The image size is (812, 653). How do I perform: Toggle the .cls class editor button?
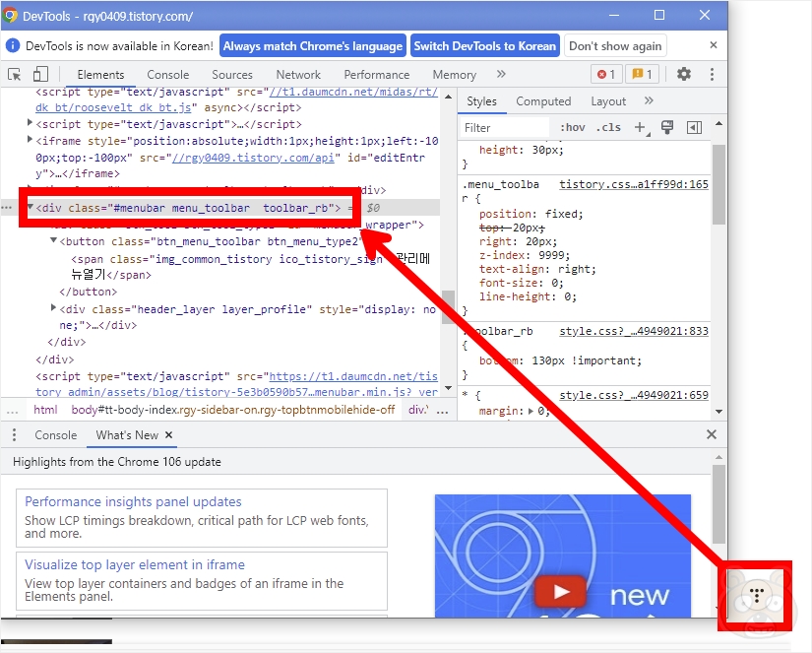coord(608,127)
